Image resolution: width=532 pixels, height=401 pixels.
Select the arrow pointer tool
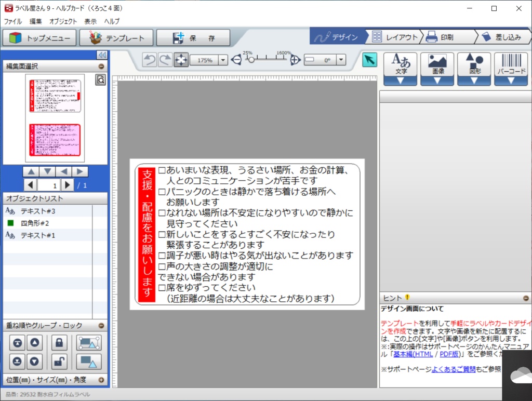(x=369, y=60)
